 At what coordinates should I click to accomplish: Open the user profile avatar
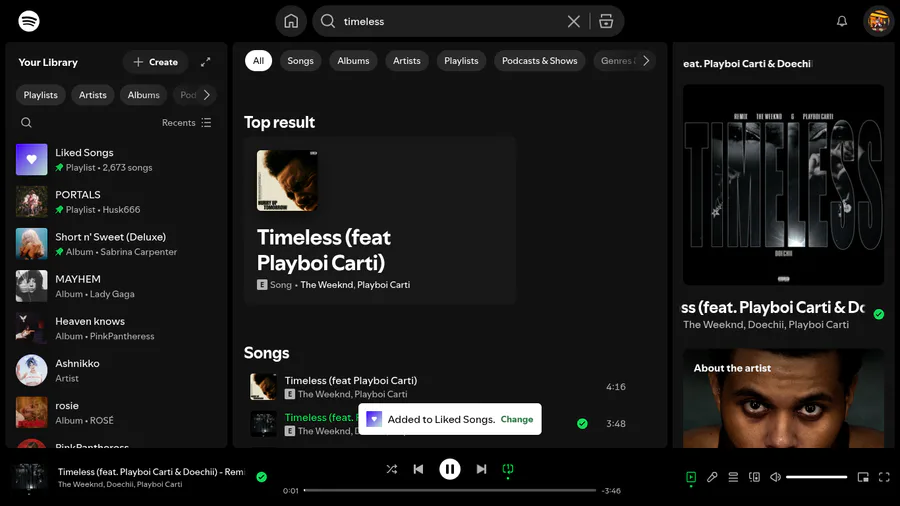coord(878,21)
